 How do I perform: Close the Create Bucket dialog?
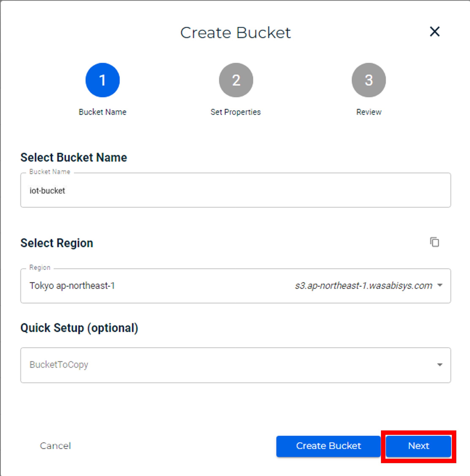[435, 31]
